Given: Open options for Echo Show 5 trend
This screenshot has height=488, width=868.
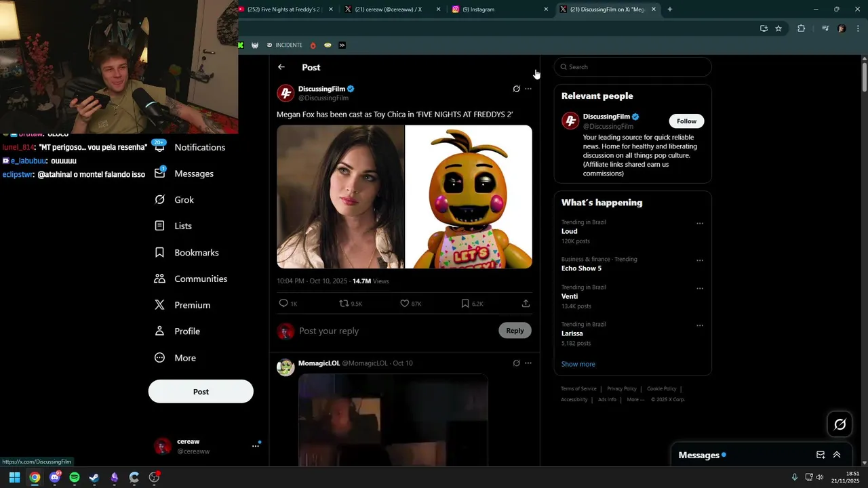Looking at the screenshot, I should click(x=700, y=260).
